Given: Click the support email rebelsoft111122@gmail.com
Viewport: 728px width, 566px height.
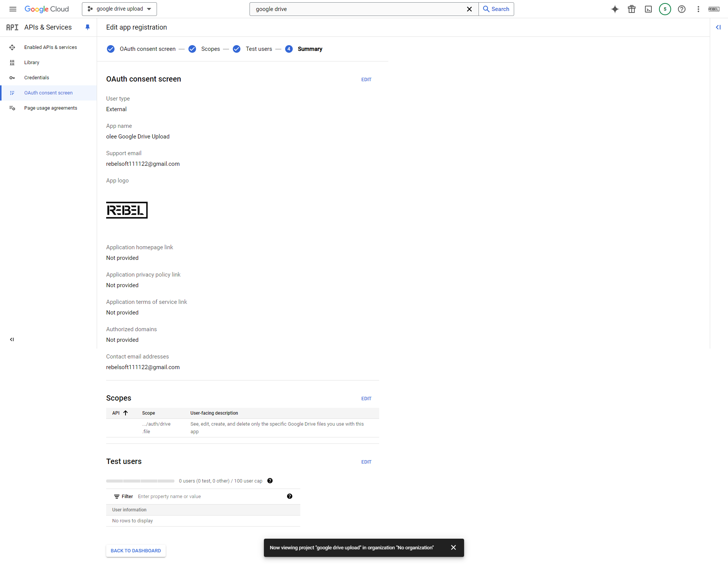Looking at the screenshot, I should coord(143,164).
